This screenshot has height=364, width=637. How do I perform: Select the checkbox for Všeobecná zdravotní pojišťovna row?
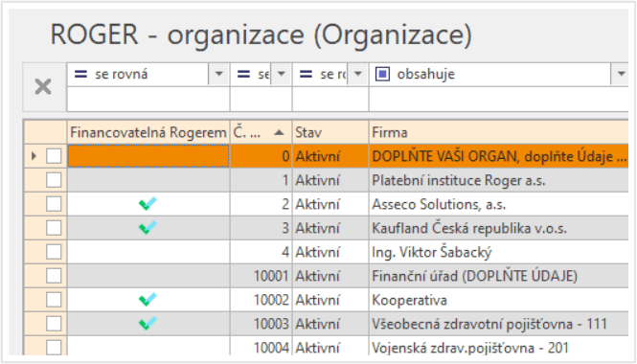(54, 324)
